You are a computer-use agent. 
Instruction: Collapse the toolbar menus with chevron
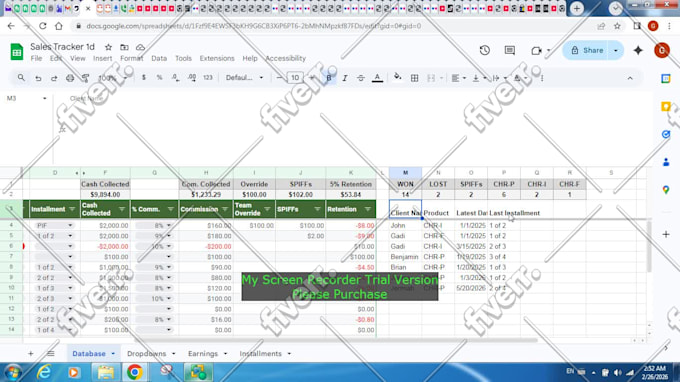coord(630,78)
